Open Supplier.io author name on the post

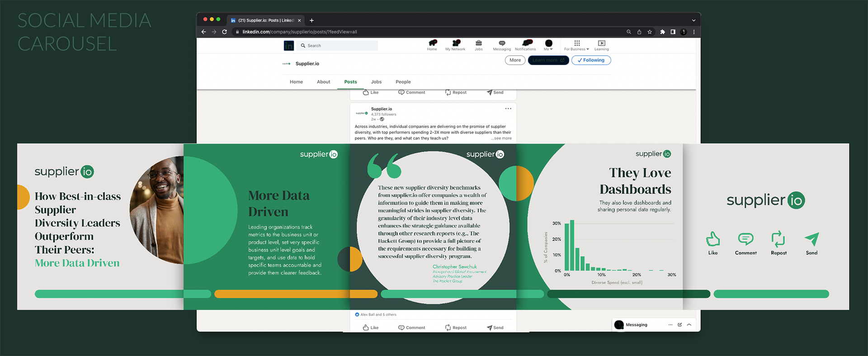click(x=382, y=109)
